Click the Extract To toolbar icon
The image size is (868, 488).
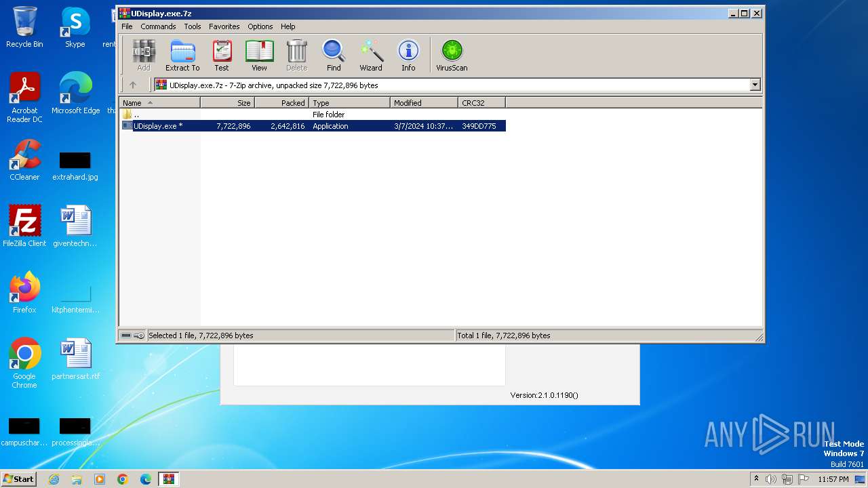pos(182,56)
